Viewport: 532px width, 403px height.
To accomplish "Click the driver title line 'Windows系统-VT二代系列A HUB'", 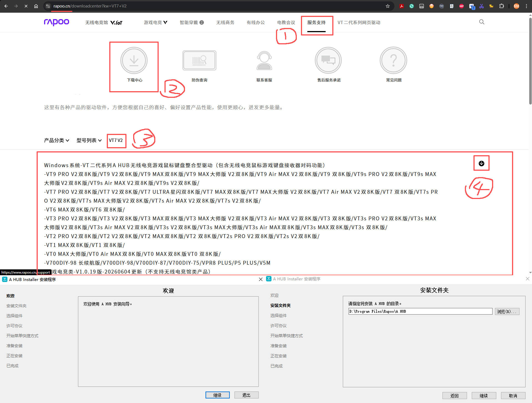I will [184, 165].
